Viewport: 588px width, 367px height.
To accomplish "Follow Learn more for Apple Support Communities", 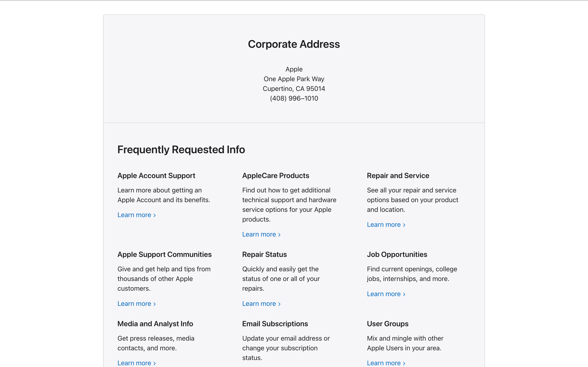I will [136, 304].
